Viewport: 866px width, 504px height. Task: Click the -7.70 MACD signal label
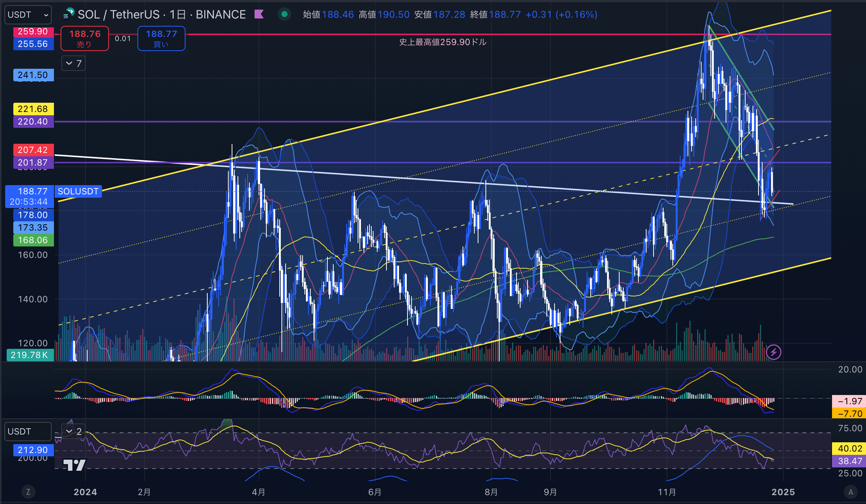tap(849, 413)
